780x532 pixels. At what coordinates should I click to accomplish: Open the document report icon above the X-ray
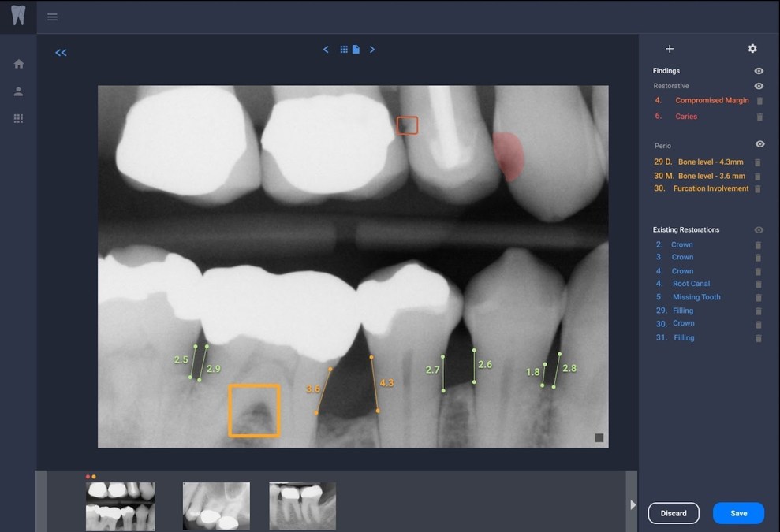click(356, 49)
